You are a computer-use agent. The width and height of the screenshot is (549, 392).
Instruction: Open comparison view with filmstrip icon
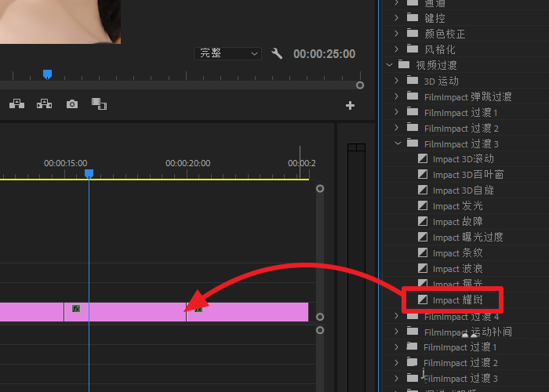(x=99, y=103)
